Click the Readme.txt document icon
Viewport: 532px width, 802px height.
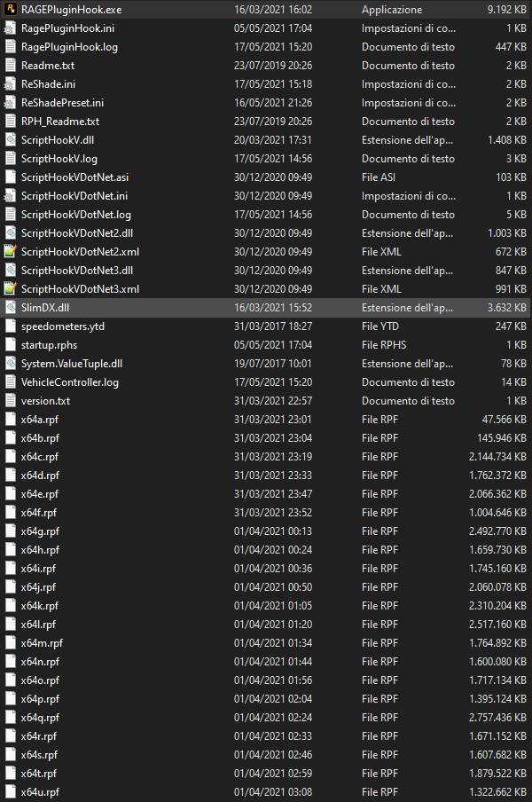click(10, 66)
